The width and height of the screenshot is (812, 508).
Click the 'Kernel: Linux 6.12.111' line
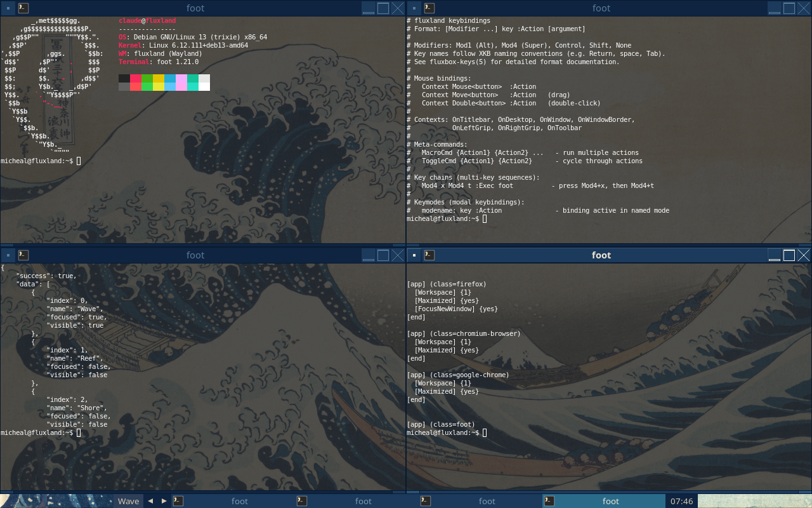point(183,45)
